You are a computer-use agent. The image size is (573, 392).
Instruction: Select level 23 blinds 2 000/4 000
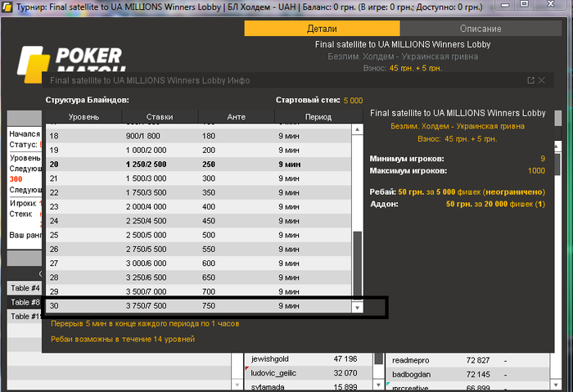click(198, 207)
